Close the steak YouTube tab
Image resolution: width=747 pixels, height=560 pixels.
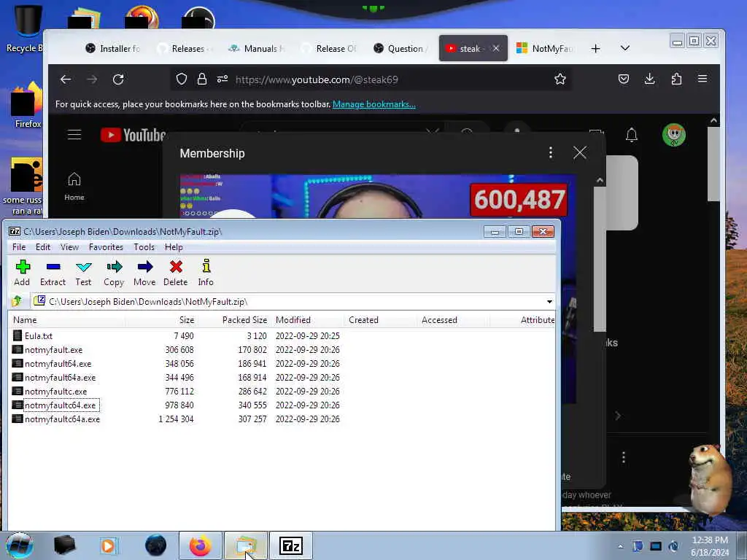point(496,48)
